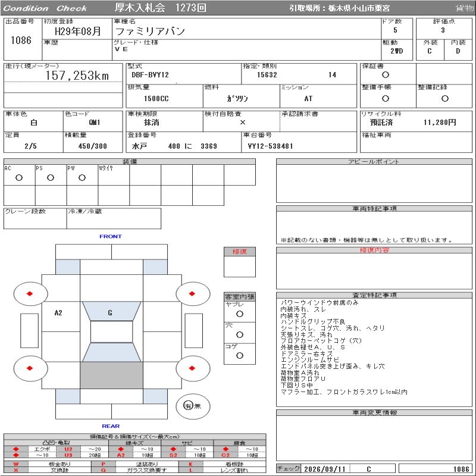Select the designation number 15632
Image resolution: width=476 pixels, height=476 pixels.
point(267,75)
